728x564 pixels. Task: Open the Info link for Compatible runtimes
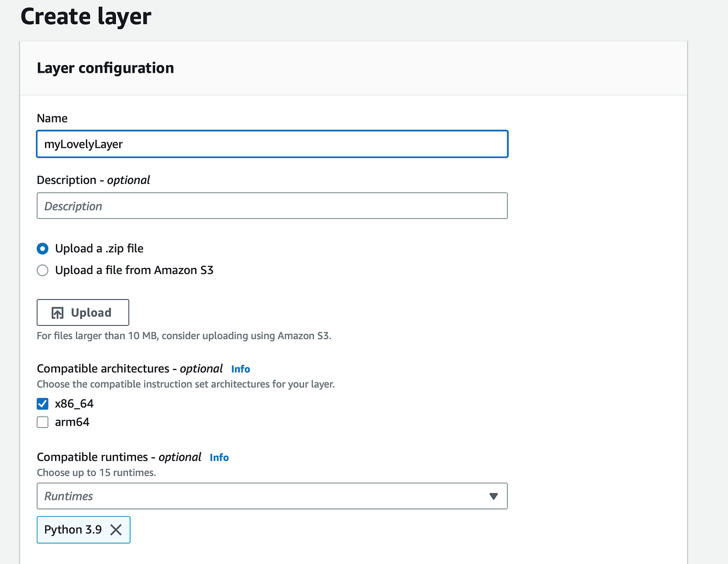point(219,457)
